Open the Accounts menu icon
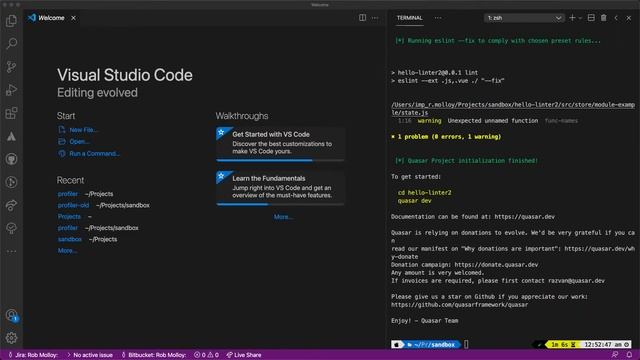The height and width of the screenshot is (360, 640). [x=11, y=315]
